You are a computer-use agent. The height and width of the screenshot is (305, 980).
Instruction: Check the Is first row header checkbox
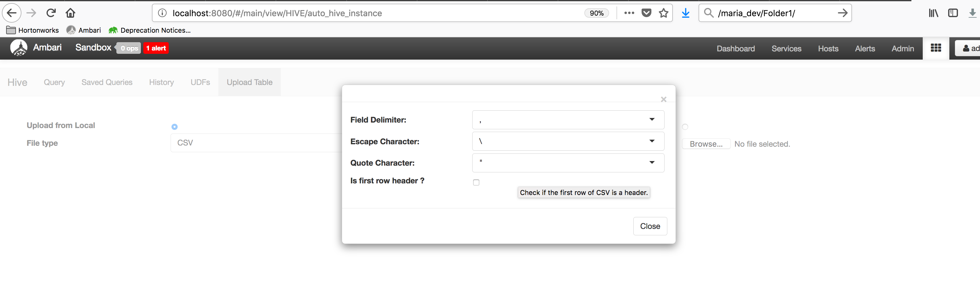pos(476,182)
